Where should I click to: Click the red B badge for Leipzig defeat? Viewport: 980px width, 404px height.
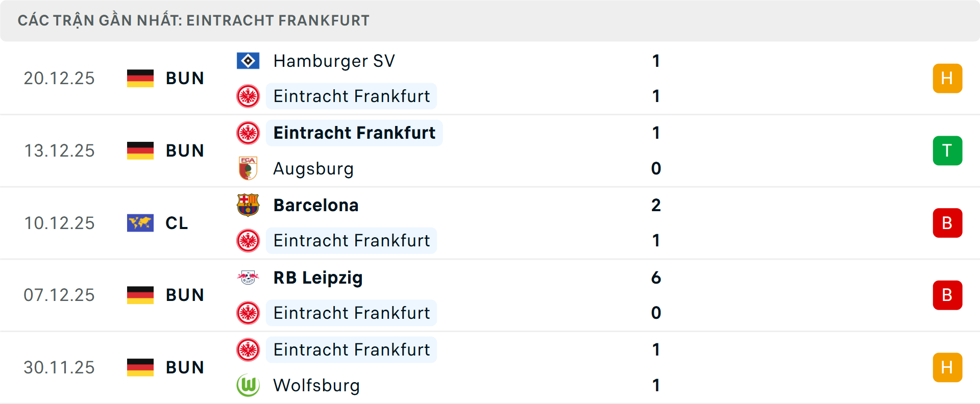[x=948, y=295]
